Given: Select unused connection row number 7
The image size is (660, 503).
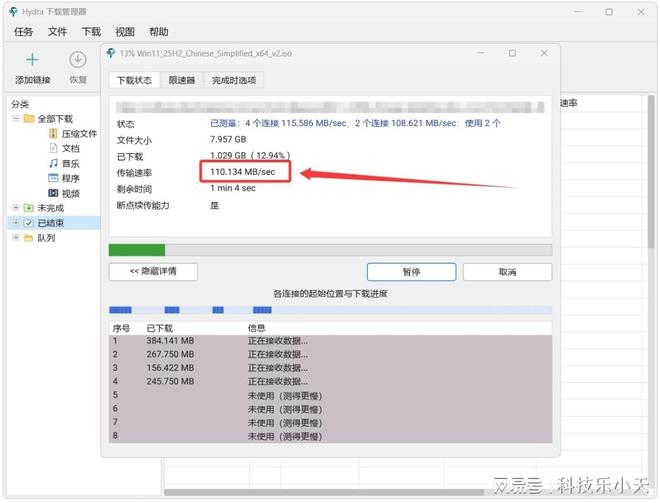Looking at the screenshot, I should click(330, 422).
